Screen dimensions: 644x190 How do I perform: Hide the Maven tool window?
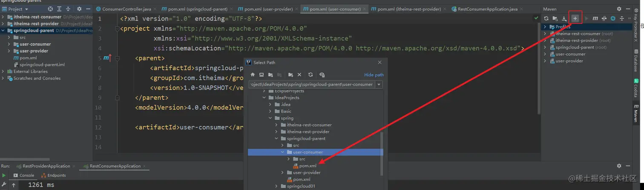pos(627,9)
